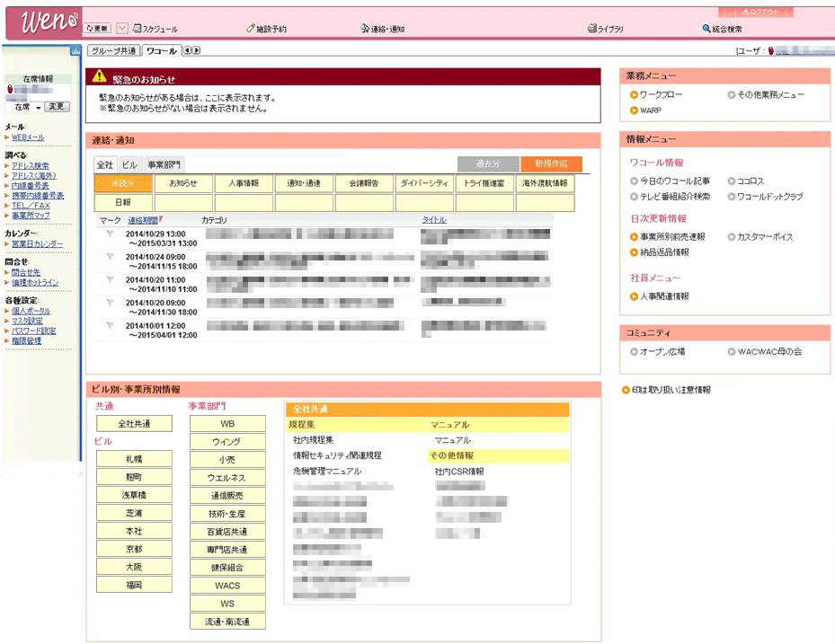This screenshot has height=644, width=835.
Task: Toggle the mark flag for 2014/10/20 11:00 row
Action: (110, 279)
